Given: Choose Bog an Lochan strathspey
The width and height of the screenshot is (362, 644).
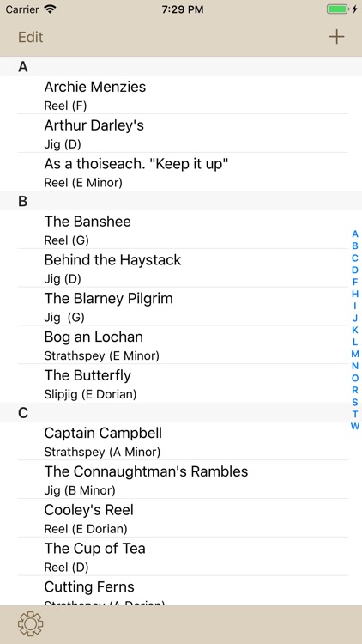Looking at the screenshot, I should (x=181, y=345).
